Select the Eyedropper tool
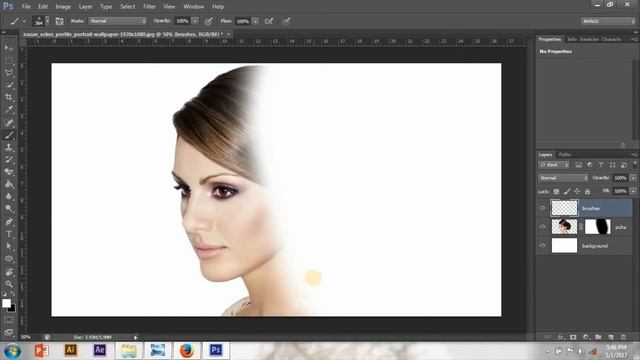 pyautogui.click(x=9, y=109)
